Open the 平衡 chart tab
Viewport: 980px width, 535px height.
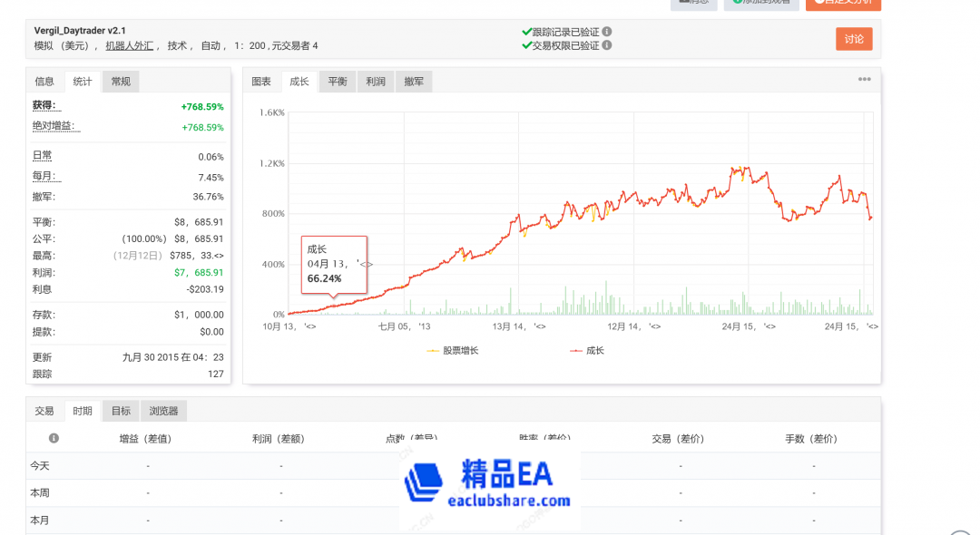click(x=338, y=81)
